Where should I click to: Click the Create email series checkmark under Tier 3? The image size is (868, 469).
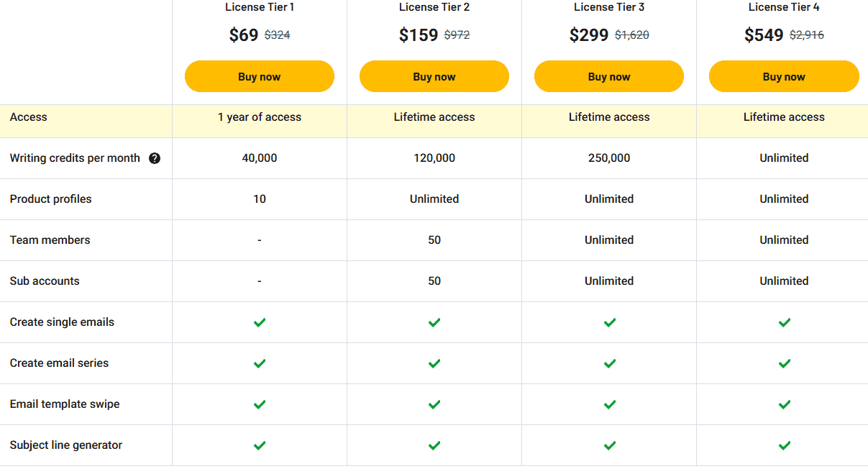coord(609,363)
